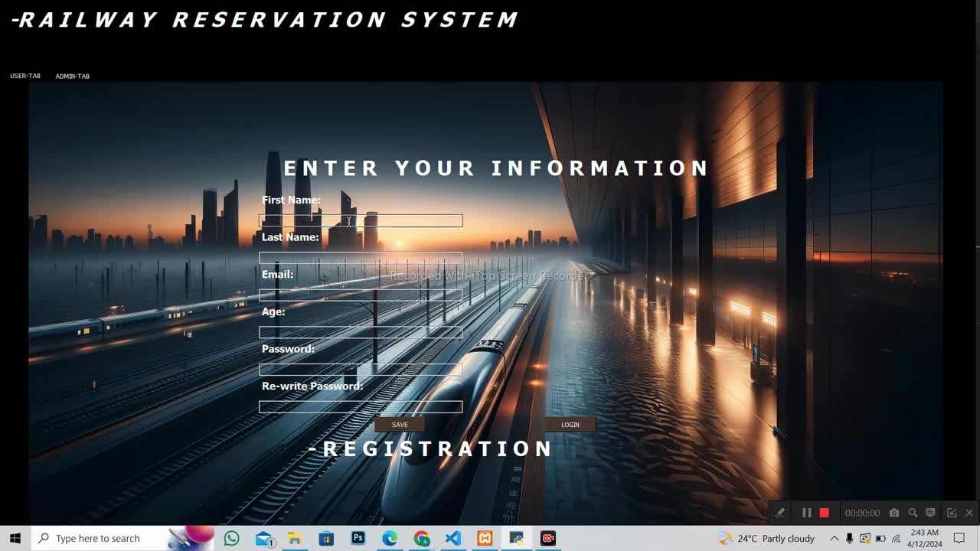Focus the First Name input field

361,220
